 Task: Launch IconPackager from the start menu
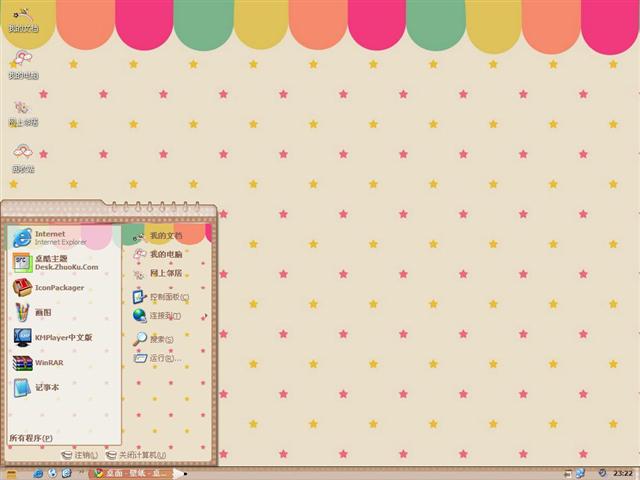click(x=64, y=288)
